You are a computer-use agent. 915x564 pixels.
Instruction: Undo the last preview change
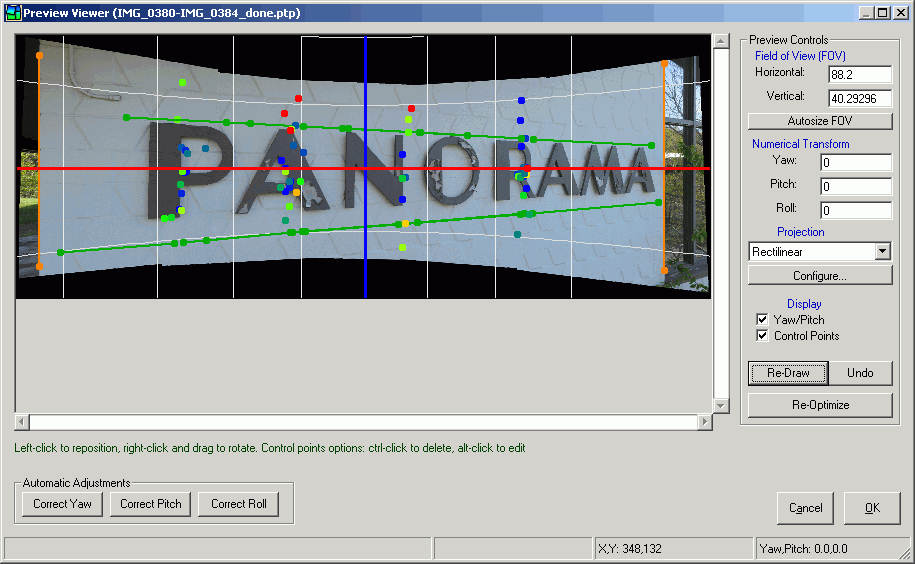tap(860, 373)
